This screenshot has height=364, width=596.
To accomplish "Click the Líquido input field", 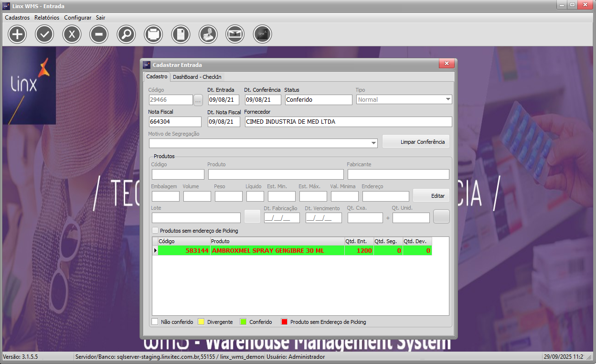I will (x=255, y=196).
